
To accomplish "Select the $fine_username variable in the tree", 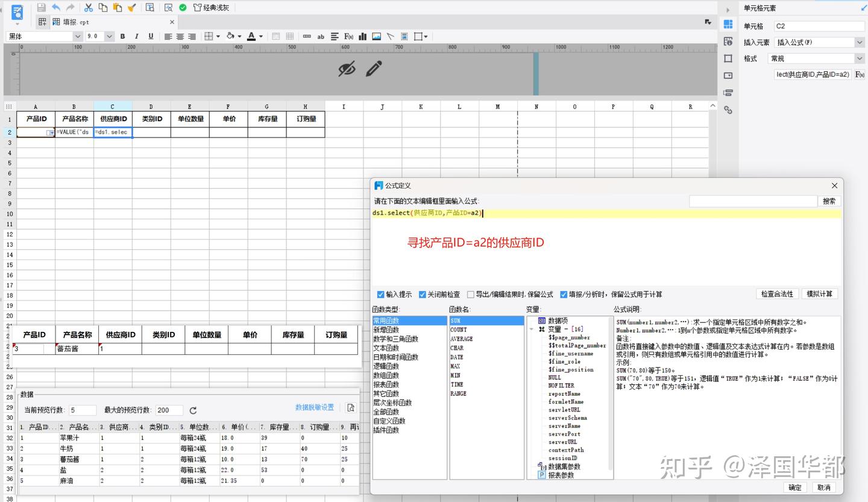I will point(570,354).
